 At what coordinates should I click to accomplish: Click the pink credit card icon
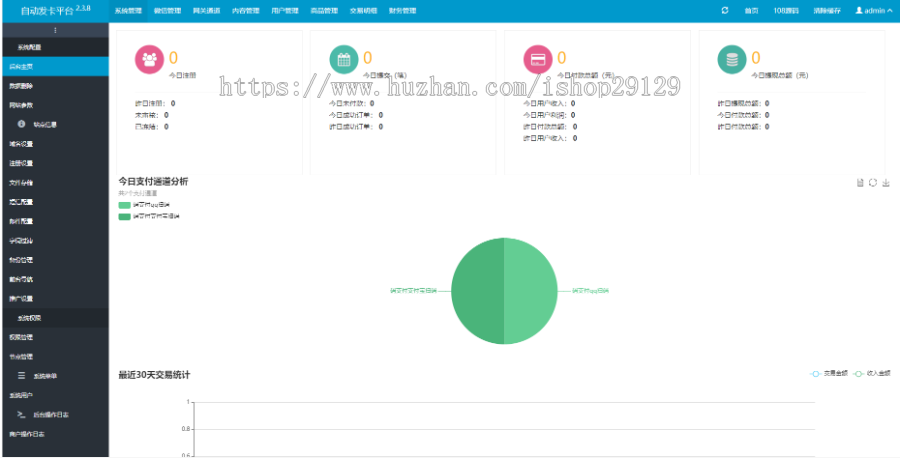point(538,60)
